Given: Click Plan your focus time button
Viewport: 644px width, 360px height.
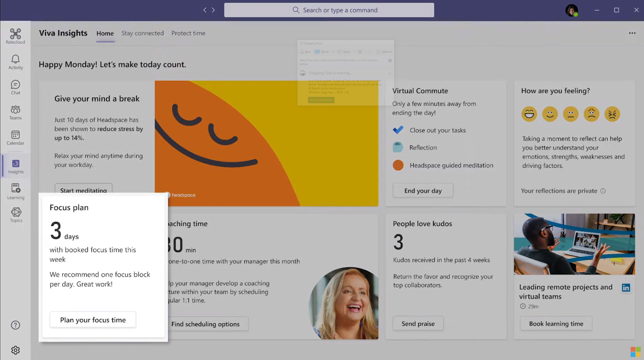Looking at the screenshot, I should [x=93, y=320].
